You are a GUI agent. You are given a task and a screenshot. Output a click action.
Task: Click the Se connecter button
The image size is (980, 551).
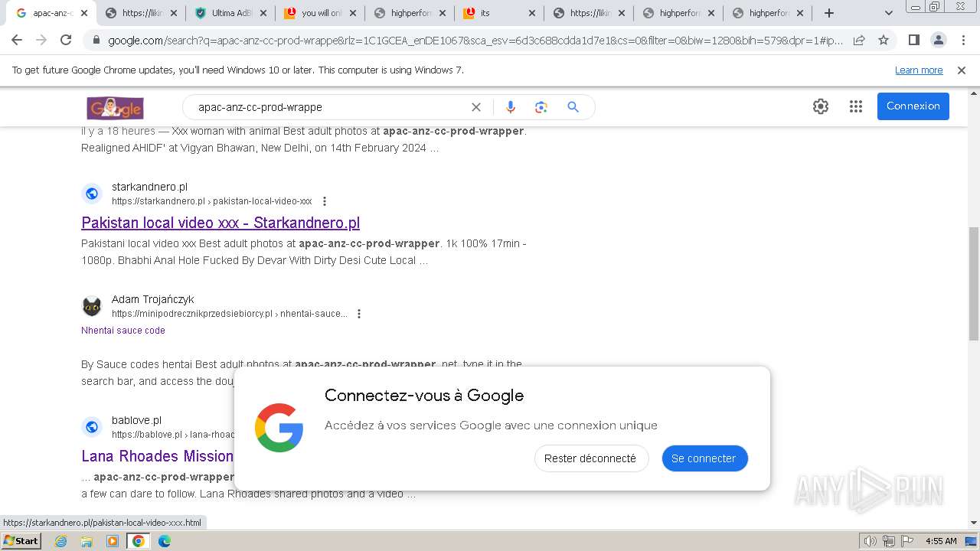coord(704,458)
